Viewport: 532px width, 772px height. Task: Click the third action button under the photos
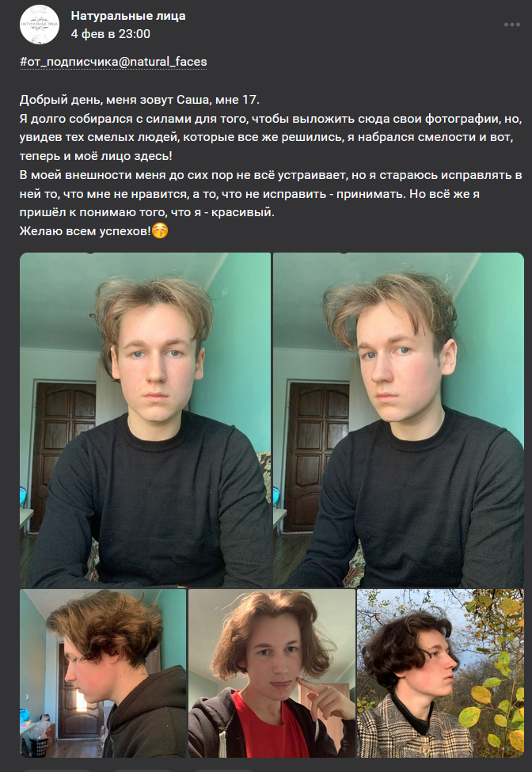coord(222,770)
